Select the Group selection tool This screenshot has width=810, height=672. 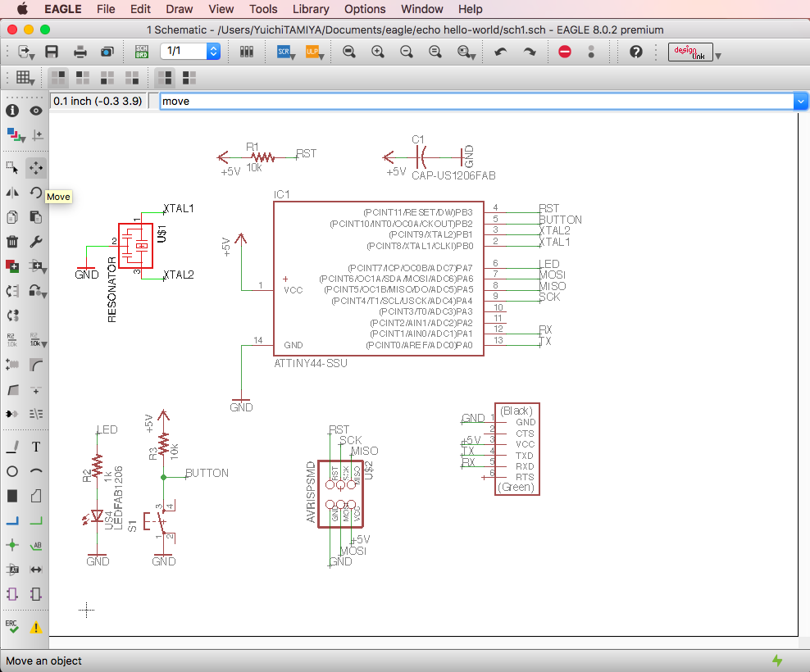click(12, 167)
